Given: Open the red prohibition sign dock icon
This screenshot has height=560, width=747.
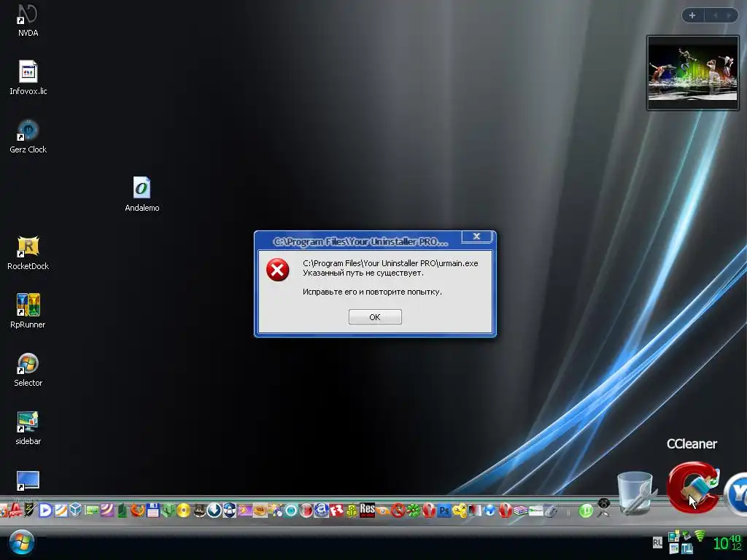Looking at the screenshot, I should point(398,511).
